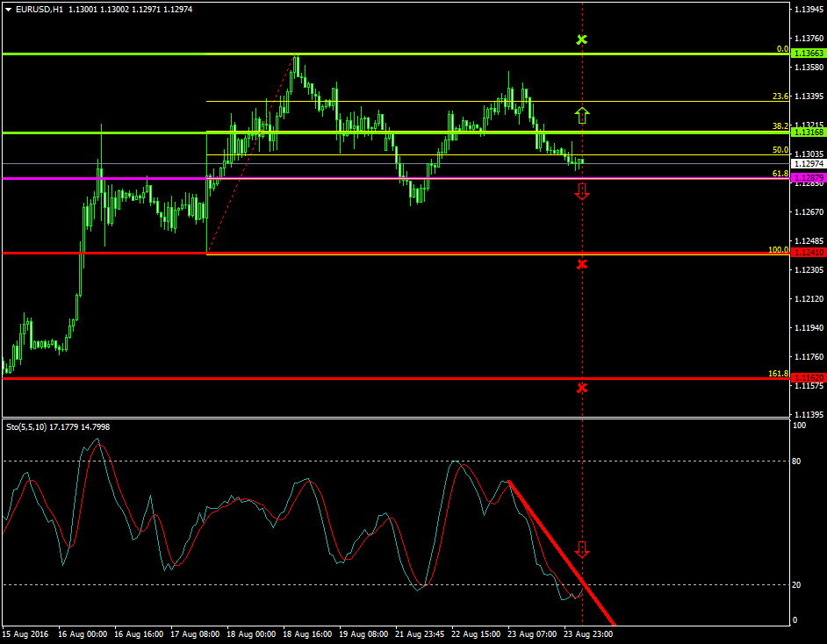Click the red X marker below the 100.0 level
The image size is (827, 644).
click(581, 264)
